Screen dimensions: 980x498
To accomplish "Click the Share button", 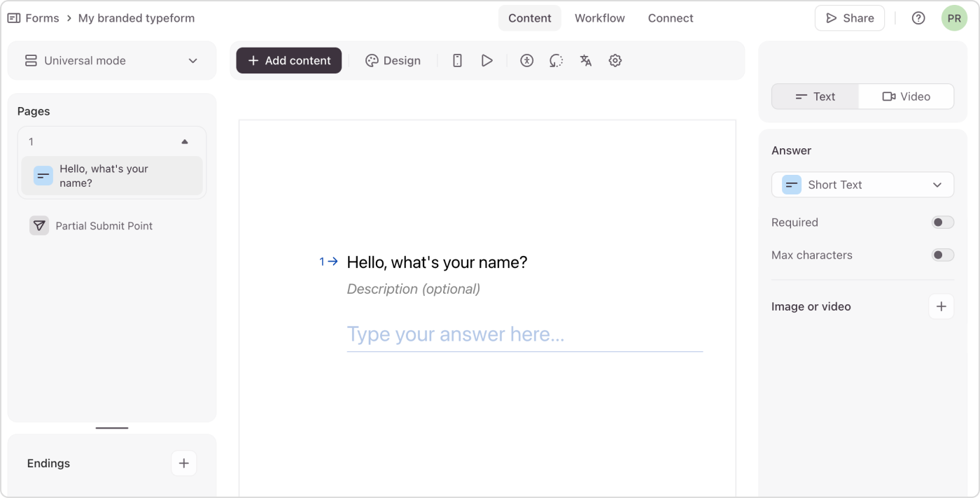I will click(x=849, y=17).
